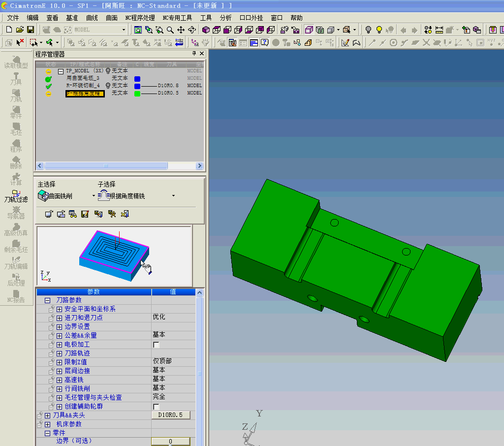Click the D10R0.5 tool button
This screenshot has width=504, height=446.
point(171,415)
